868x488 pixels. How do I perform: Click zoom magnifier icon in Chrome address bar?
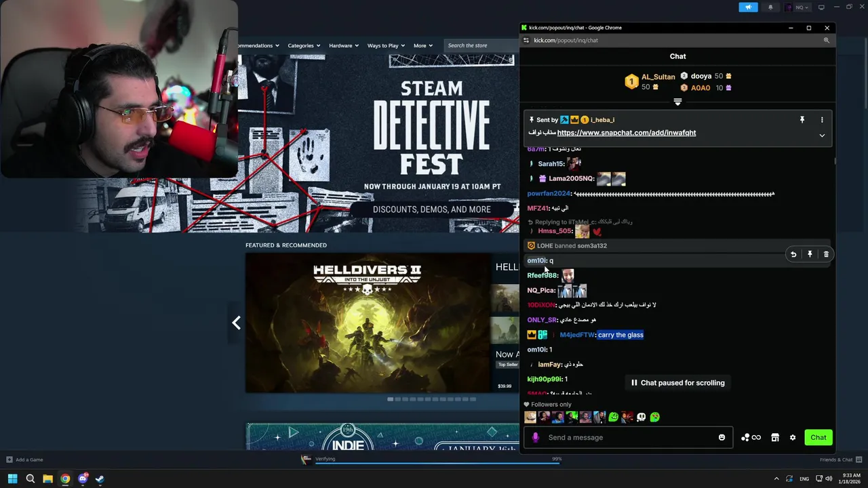pyautogui.click(x=826, y=40)
